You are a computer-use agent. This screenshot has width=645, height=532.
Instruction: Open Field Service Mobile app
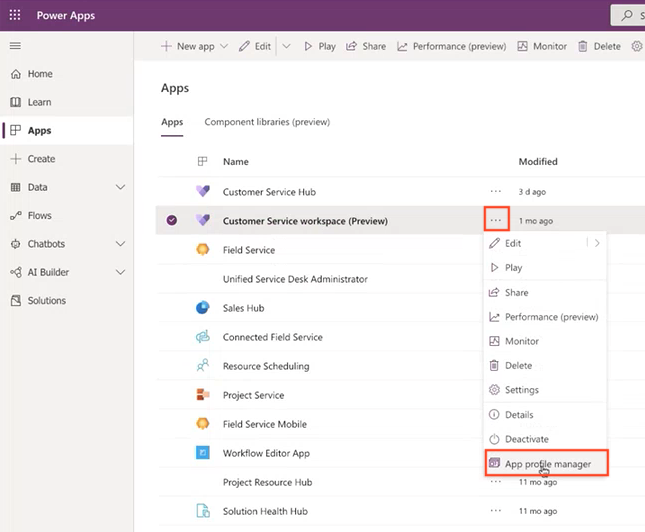(265, 424)
